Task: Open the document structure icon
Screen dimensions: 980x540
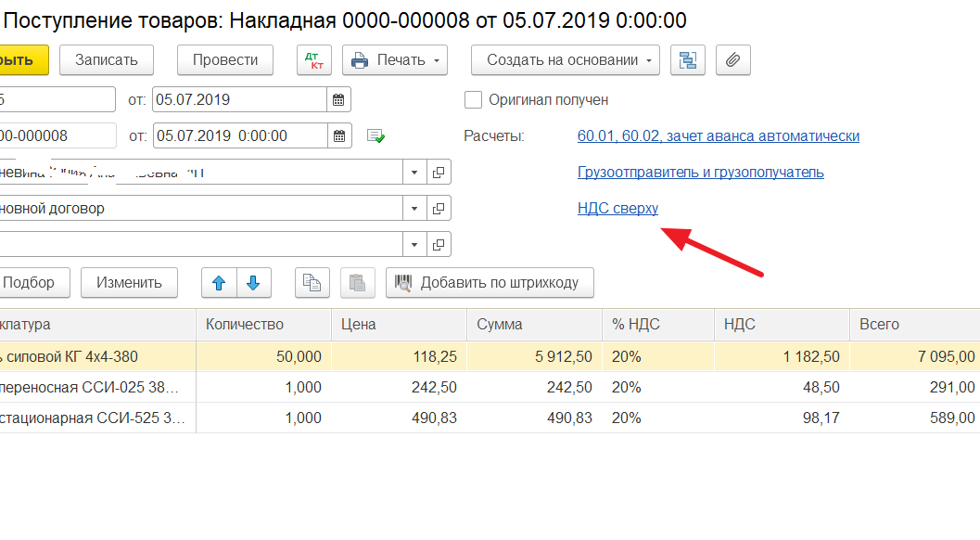Action: point(688,60)
